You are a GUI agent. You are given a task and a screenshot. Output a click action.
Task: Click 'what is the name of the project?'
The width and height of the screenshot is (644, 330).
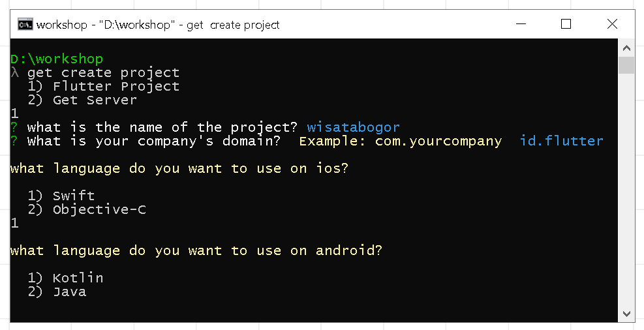pyautogui.click(x=162, y=127)
